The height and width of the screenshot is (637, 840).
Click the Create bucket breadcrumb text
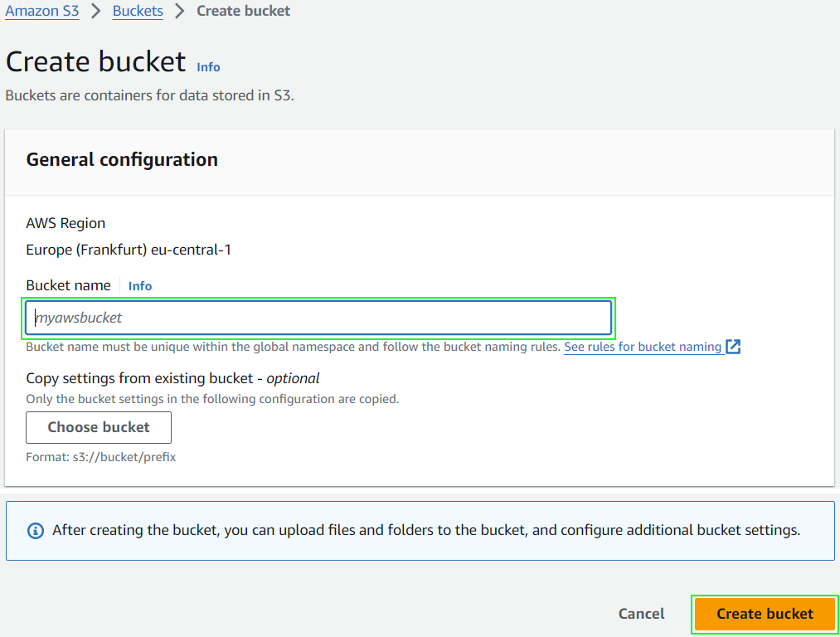(x=243, y=11)
